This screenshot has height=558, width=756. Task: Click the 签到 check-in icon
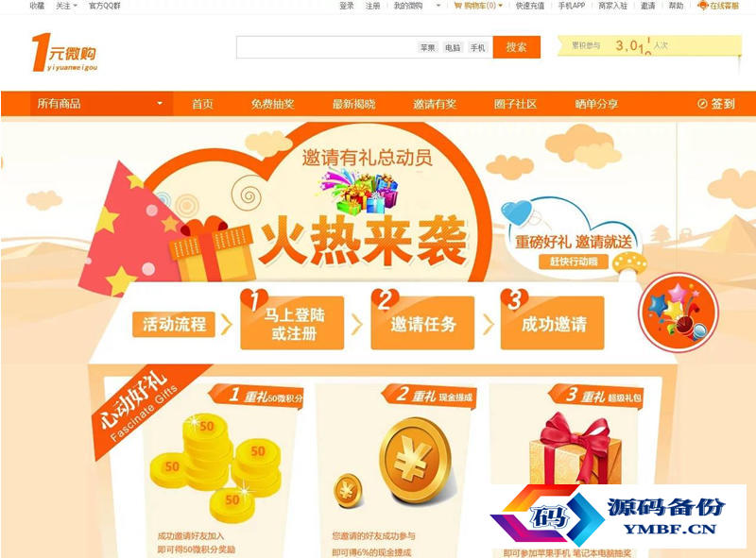[702, 104]
